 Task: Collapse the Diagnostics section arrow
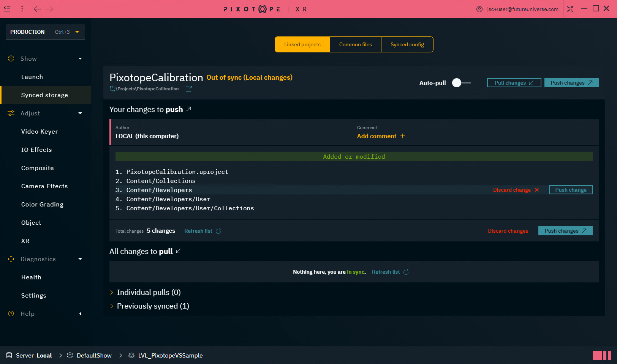80,259
